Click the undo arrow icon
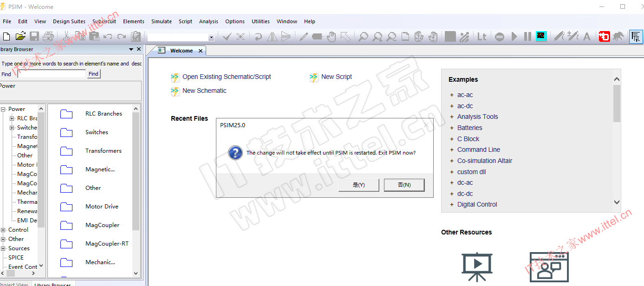Screen dimensions: 644x286 coord(108,36)
